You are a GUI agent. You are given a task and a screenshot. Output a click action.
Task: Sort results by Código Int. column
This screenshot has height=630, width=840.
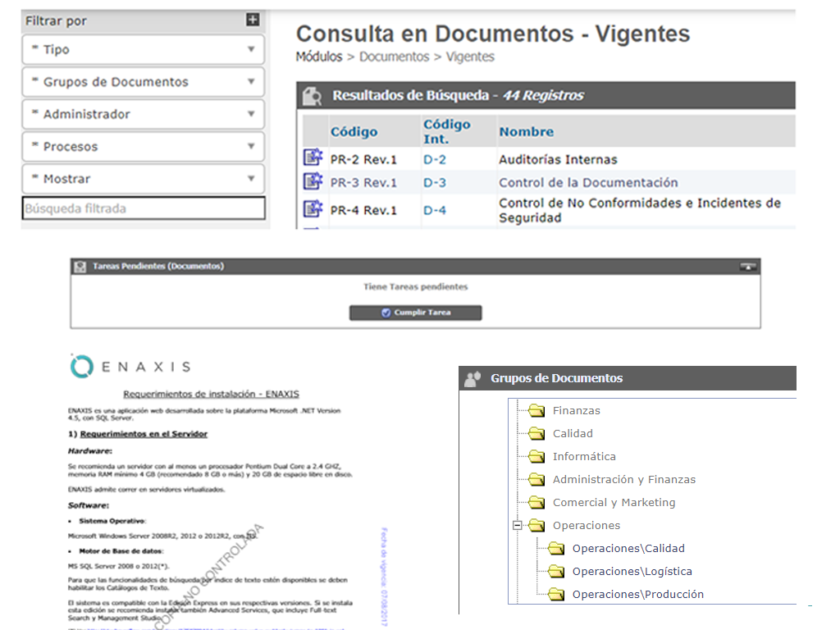point(447,132)
